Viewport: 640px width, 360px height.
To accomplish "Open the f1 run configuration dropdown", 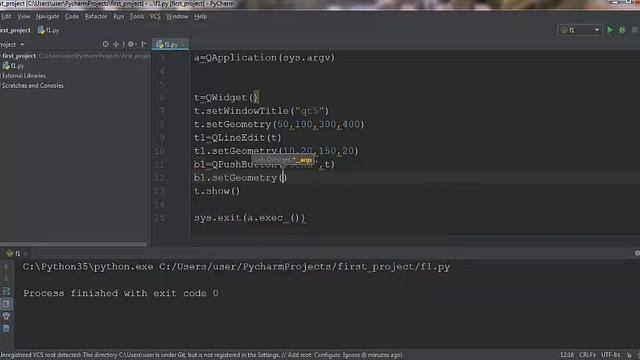I will tap(580, 30).
